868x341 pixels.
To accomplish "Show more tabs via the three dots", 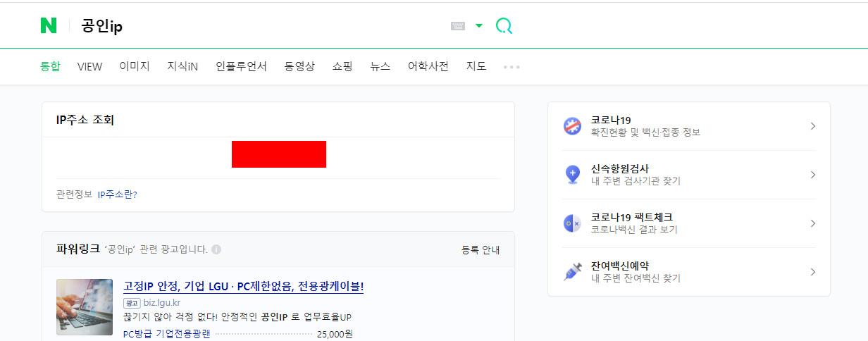I will pyautogui.click(x=512, y=67).
